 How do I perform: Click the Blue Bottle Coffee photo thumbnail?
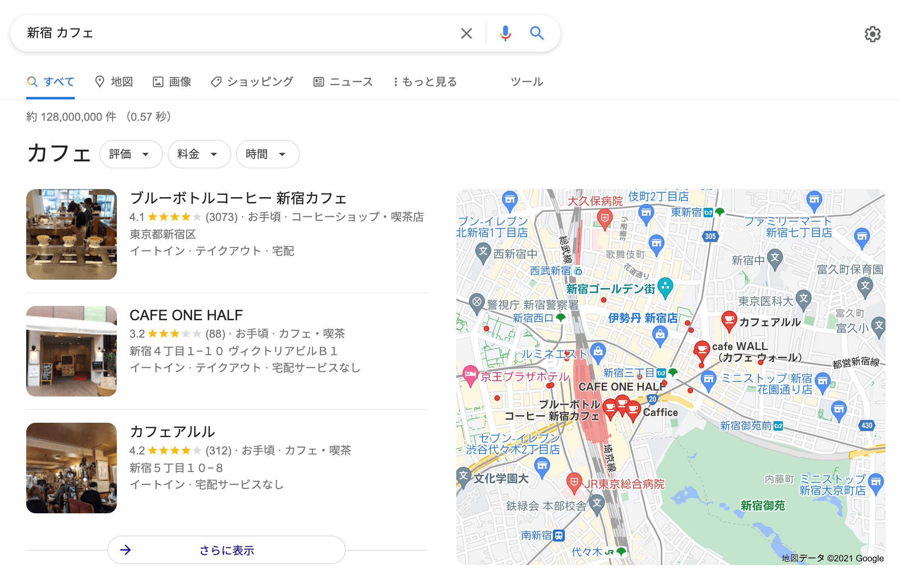72,234
